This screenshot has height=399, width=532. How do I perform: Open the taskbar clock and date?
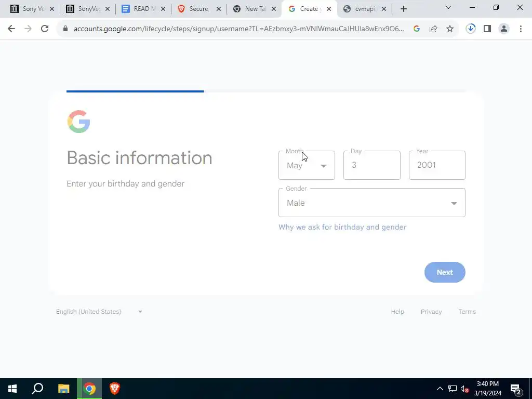pyautogui.click(x=488, y=389)
